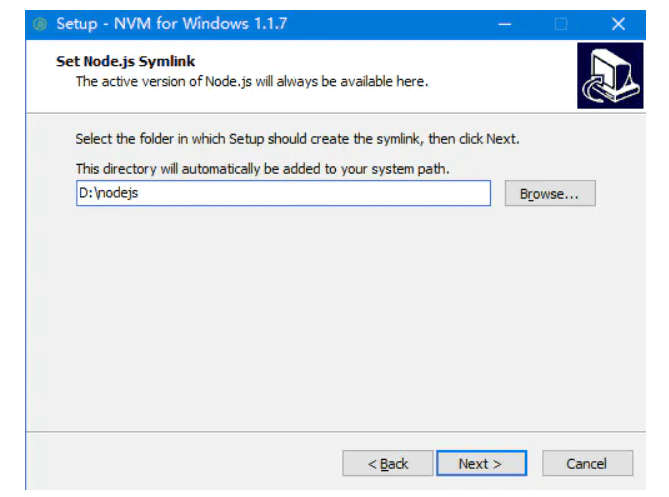Click the 'This directory will automatically' text

click(262, 169)
